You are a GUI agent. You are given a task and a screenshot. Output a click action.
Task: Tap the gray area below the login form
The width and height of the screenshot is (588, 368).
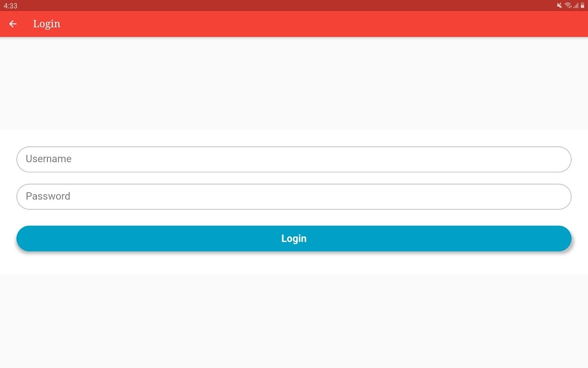pyautogui.click(x=294, y=321)
